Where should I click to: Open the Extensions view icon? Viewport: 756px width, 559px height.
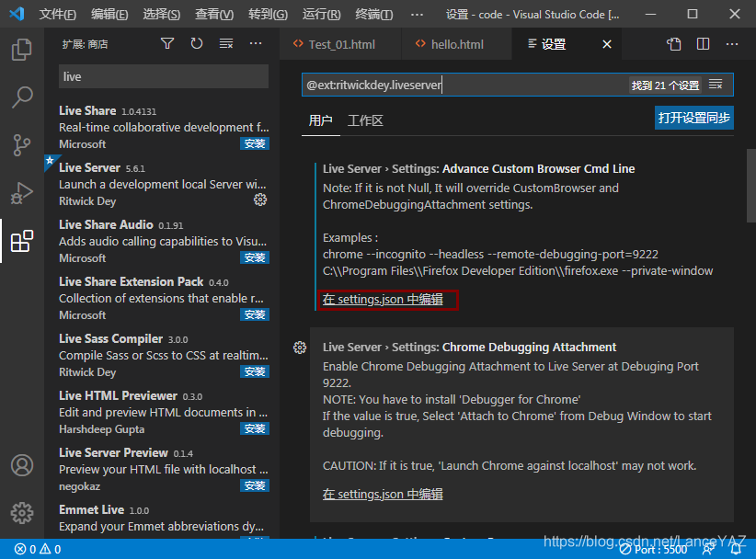click(x=22, y=241)
